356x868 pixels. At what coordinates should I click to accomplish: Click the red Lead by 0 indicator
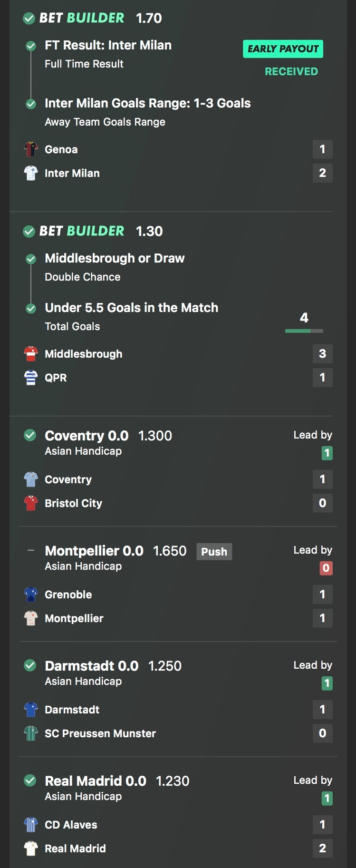point(326,568)
